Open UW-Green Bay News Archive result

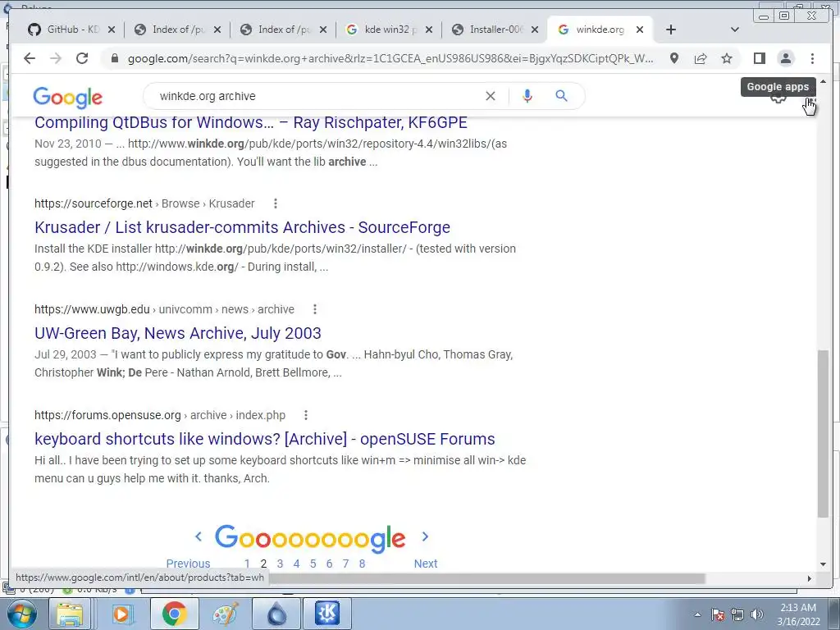178,333
